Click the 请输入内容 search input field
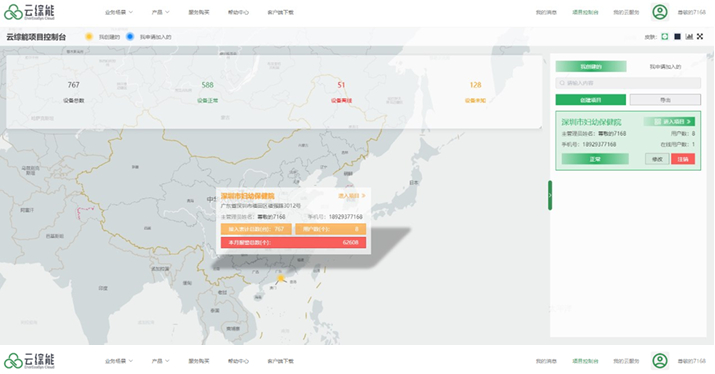The height and width of the screenshot is (374, 715). [628, 83]
